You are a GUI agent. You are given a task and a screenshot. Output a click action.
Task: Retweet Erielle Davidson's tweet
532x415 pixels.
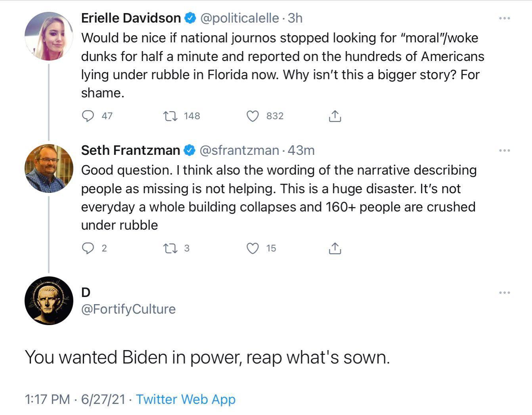tap(170, 116)
